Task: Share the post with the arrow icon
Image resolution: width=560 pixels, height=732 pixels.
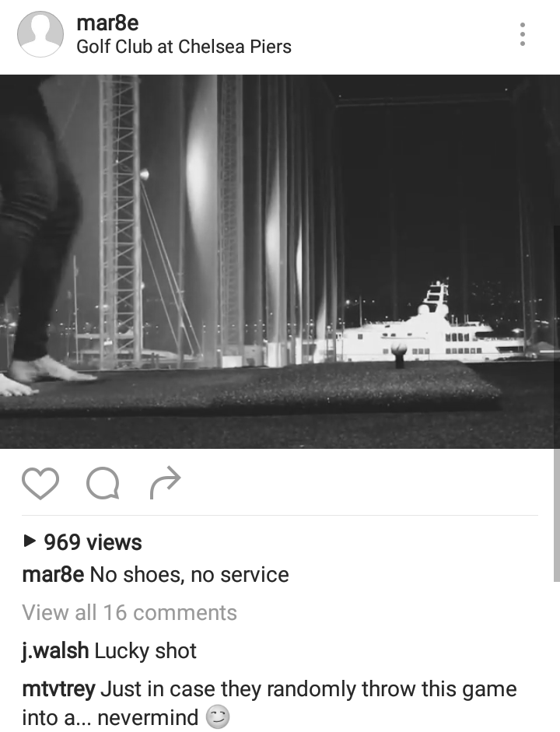Action: point(165,483)
